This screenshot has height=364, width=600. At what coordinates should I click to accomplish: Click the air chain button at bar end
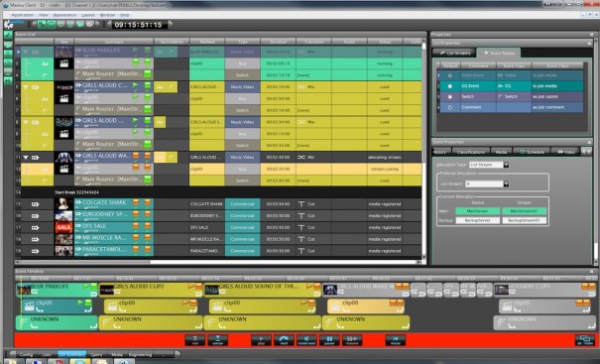[585, 340]
